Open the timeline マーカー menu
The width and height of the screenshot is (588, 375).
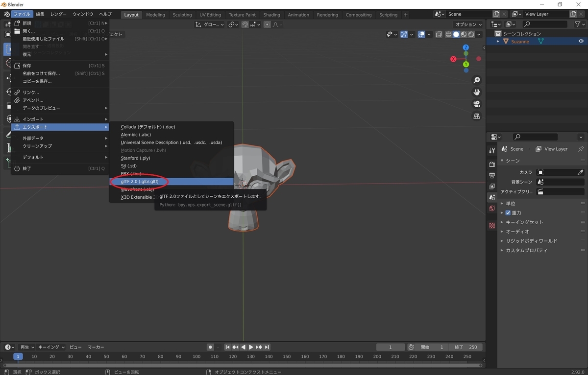pos(96,347)
